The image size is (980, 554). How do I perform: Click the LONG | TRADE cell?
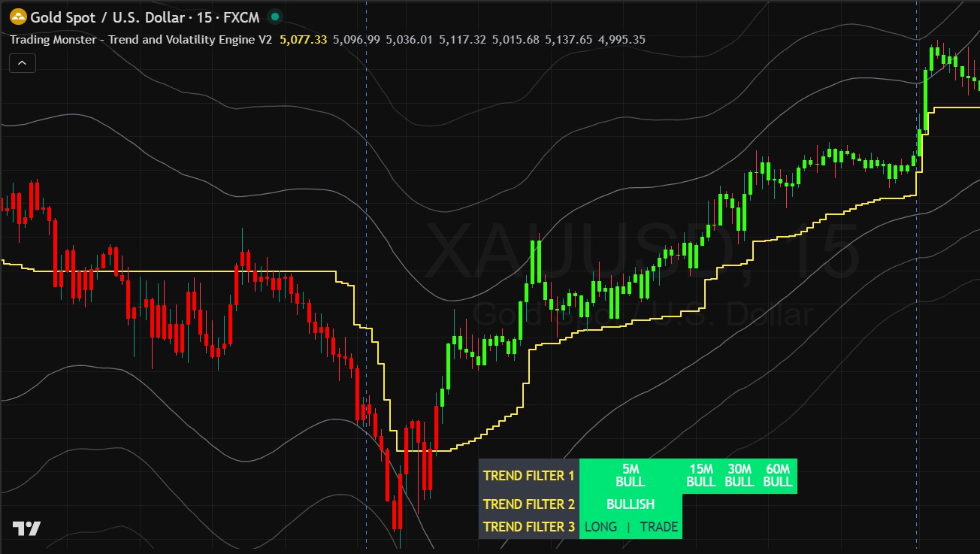click(631, 527)
